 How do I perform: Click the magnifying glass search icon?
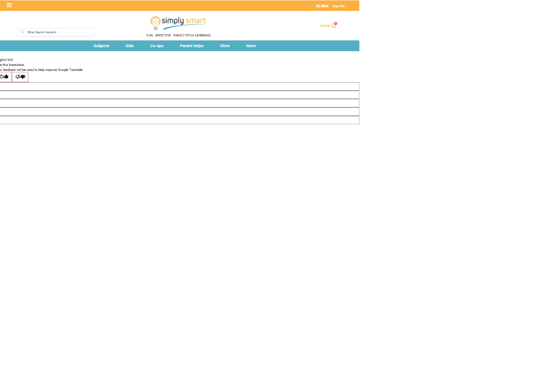tap(22, 32)
